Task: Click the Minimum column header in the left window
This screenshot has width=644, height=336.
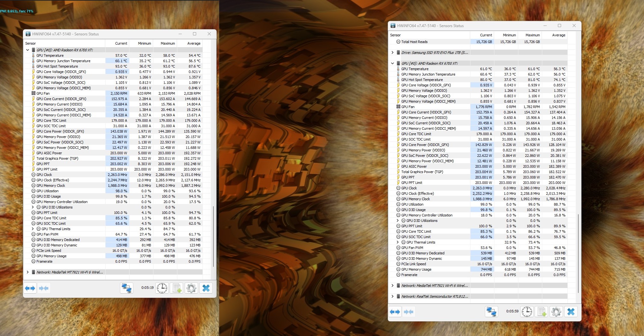Action: coord(141,43)
